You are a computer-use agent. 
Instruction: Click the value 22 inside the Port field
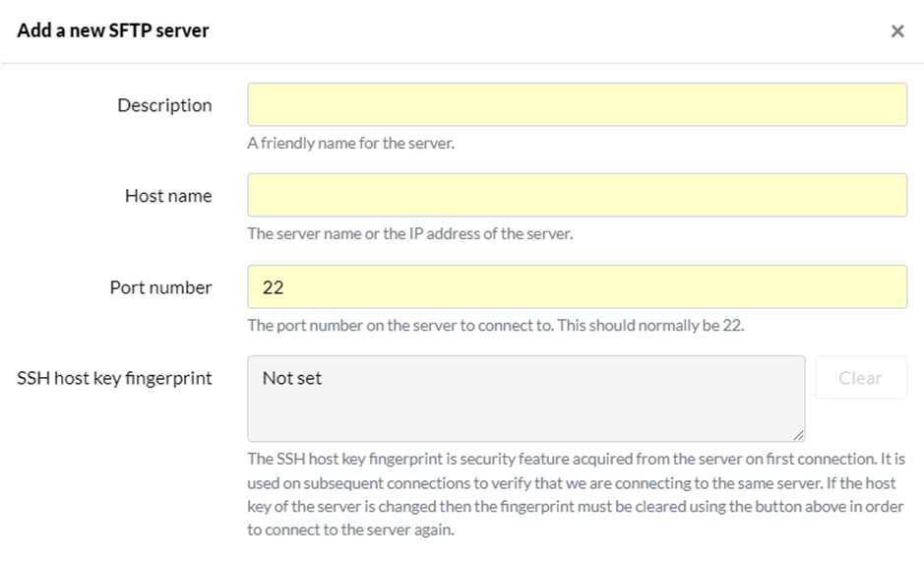coord(273,287)
